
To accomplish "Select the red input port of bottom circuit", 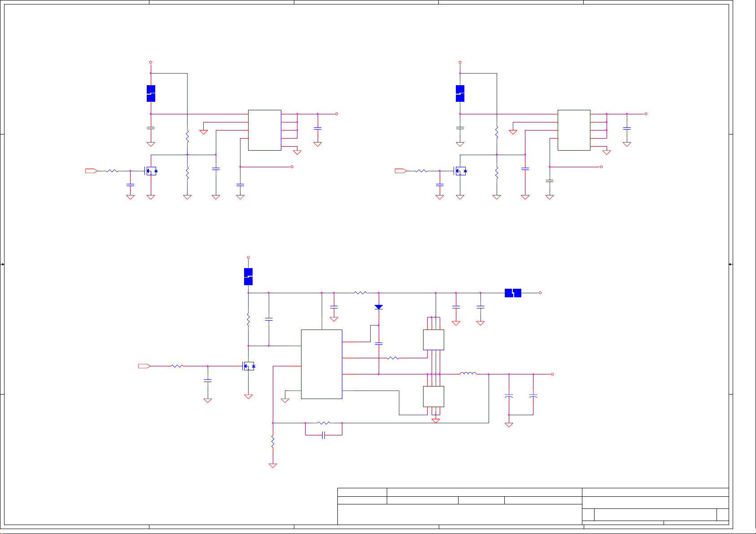I will click(144, 366).
